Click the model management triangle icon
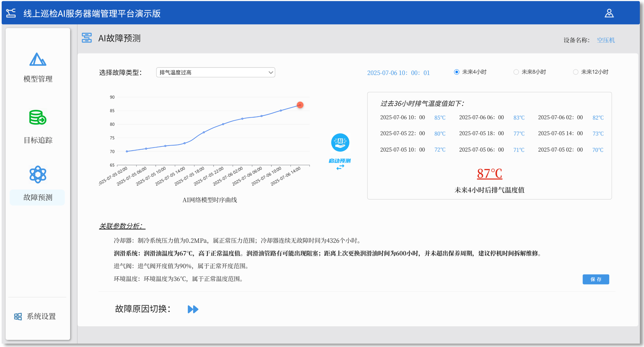Screen dimensions: 644x347 point(38,60)
